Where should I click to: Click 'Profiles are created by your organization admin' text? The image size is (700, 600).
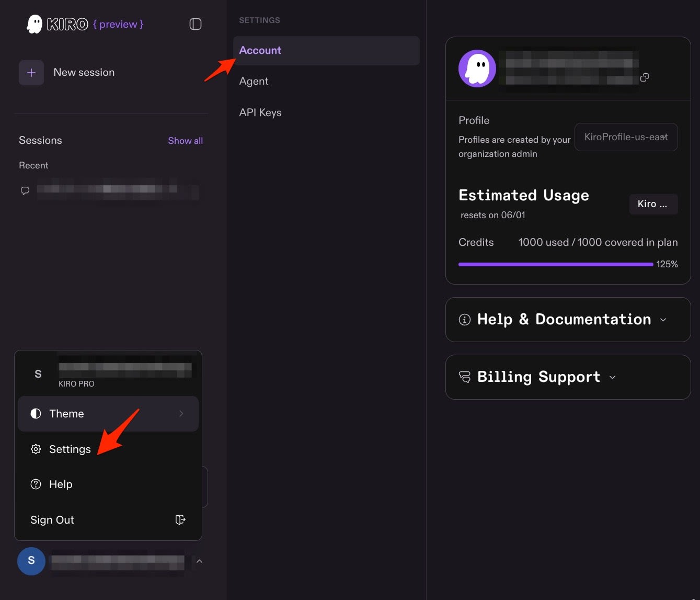514,147
